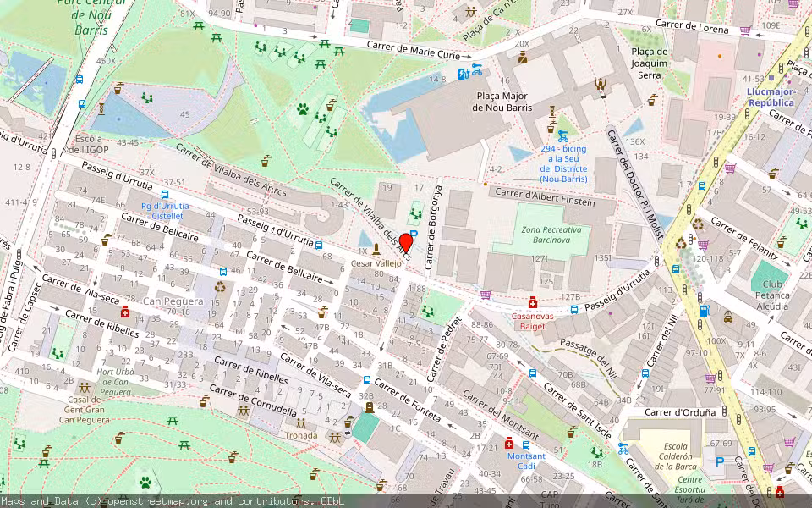Select the taxi icon near Club Petanca Alcúdia
The image size is (812, 508).
click(728, 317)
